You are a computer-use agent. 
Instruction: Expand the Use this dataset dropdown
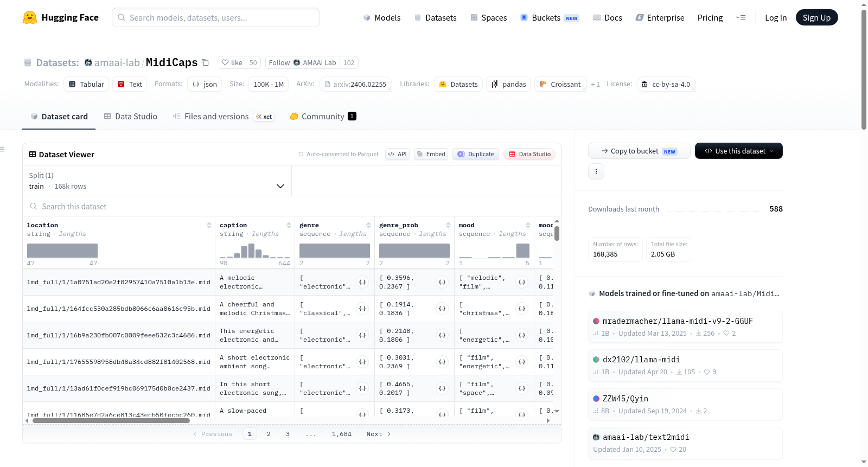click(739, 151)
